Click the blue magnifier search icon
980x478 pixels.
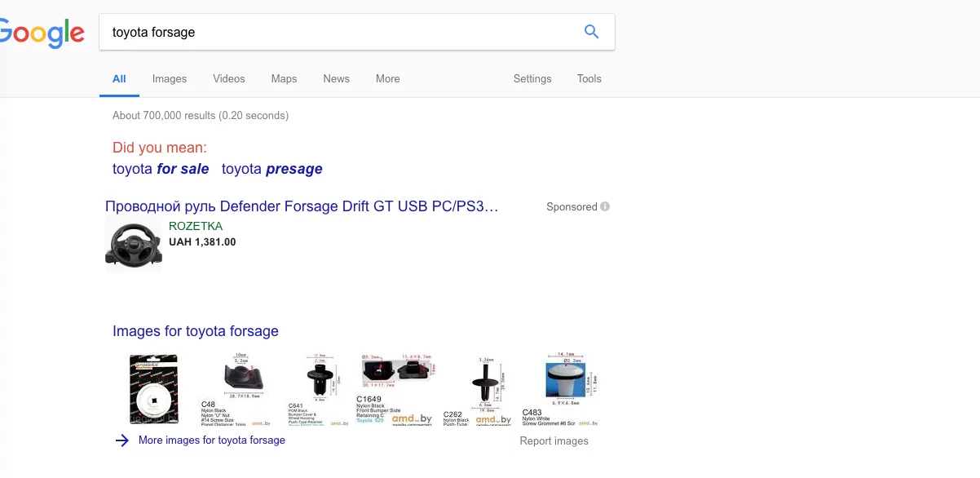point(592,33)
